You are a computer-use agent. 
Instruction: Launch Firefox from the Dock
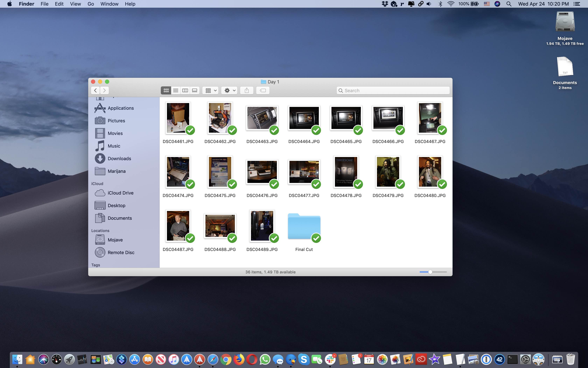(239, 359)
